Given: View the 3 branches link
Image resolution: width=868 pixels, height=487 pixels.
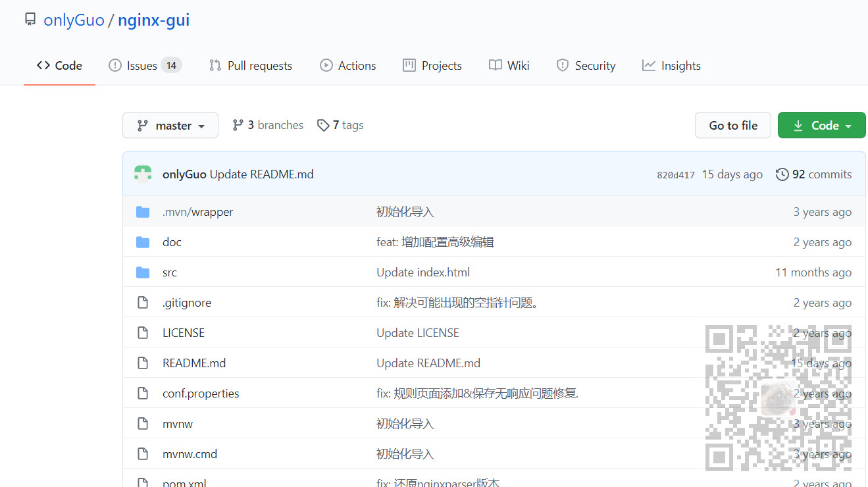Looking at the screenshot, I should click(x=268, y=125).
